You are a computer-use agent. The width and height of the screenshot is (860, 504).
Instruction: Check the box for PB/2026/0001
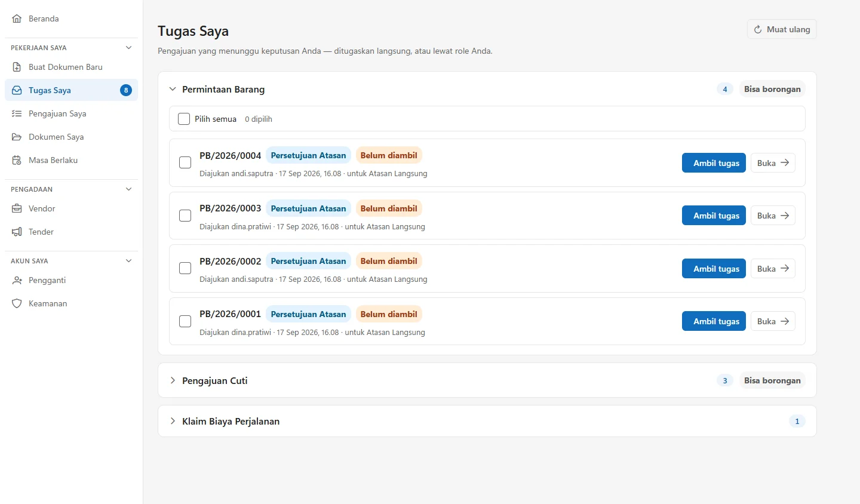pyautogui.click(x=185, y=321)
